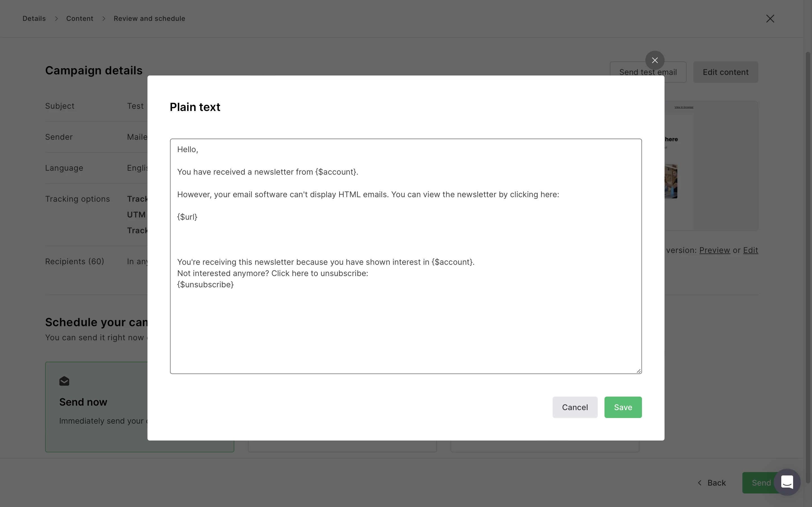Click Save in the Plain text dialog

[623, 407]
